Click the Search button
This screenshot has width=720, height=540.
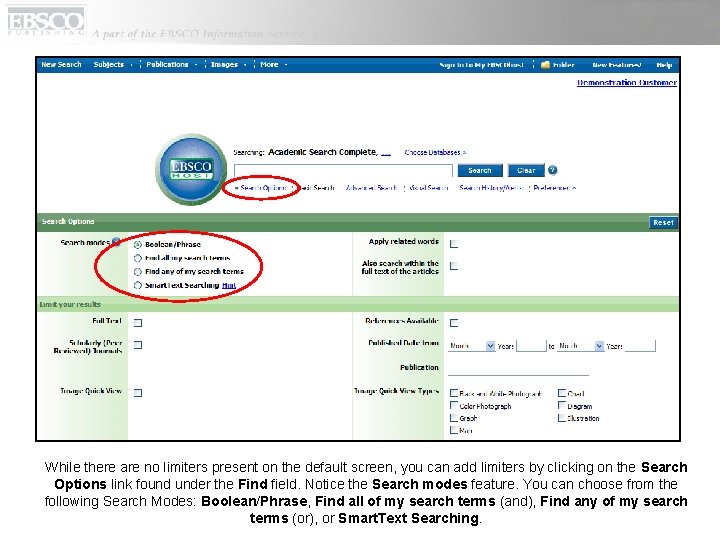[x=480, y=170]
